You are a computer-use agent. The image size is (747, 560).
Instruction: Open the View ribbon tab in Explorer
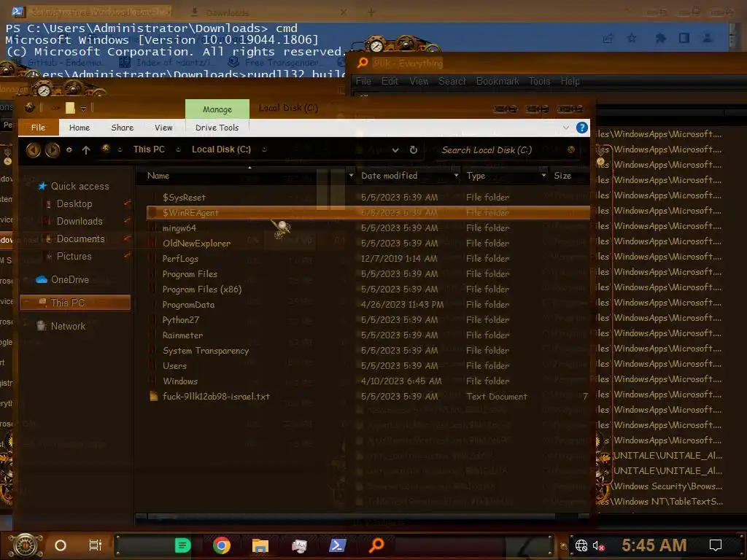163,128
